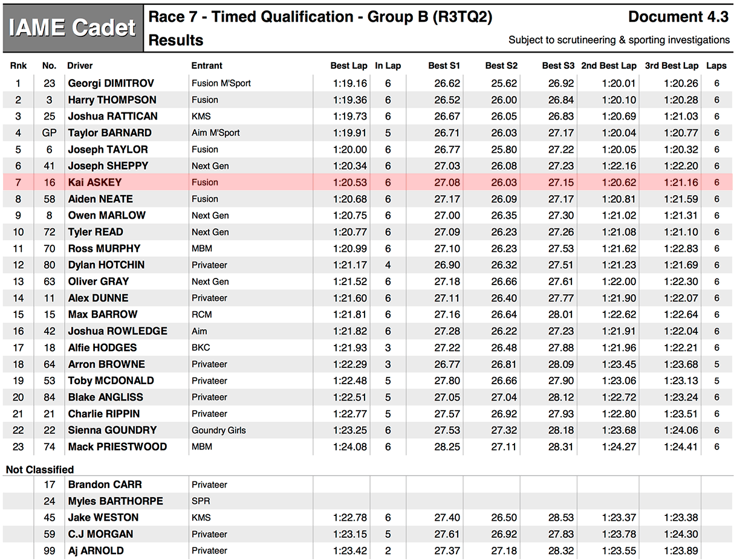
Task: Select Taylor BARNARD's GP number cell
Action: [50, 133]
